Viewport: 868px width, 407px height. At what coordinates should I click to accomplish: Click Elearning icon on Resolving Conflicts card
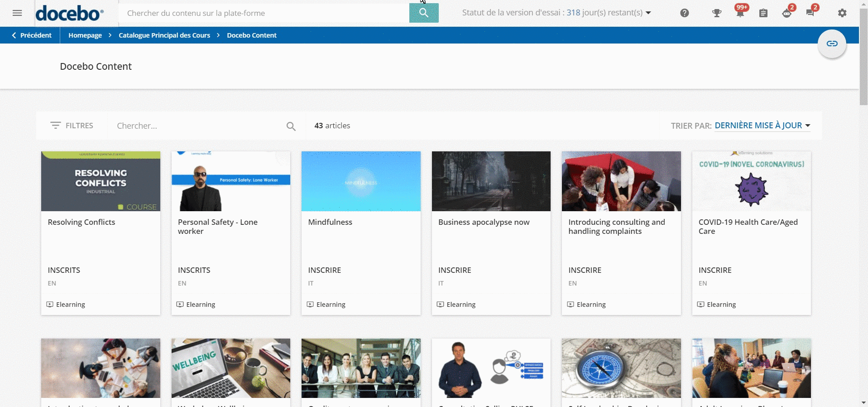50,305
